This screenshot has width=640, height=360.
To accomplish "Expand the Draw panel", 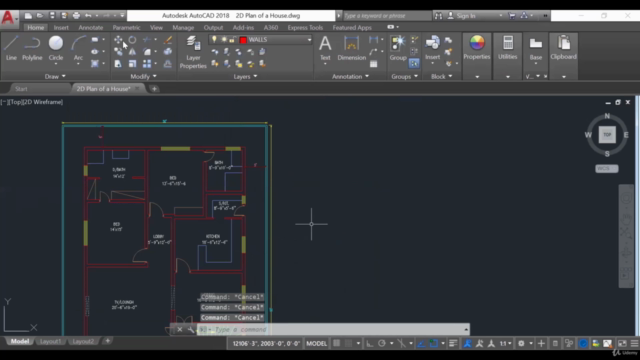I will [55, 76].
